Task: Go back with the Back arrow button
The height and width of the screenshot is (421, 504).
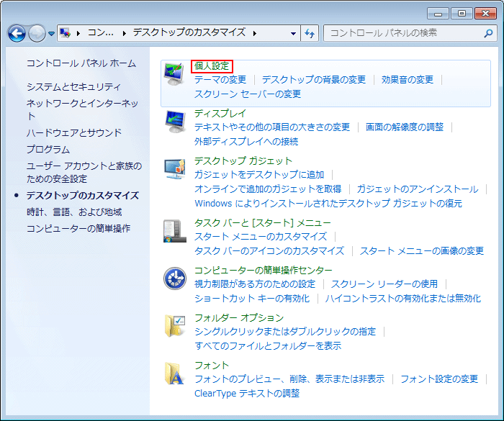Action: 17,33
